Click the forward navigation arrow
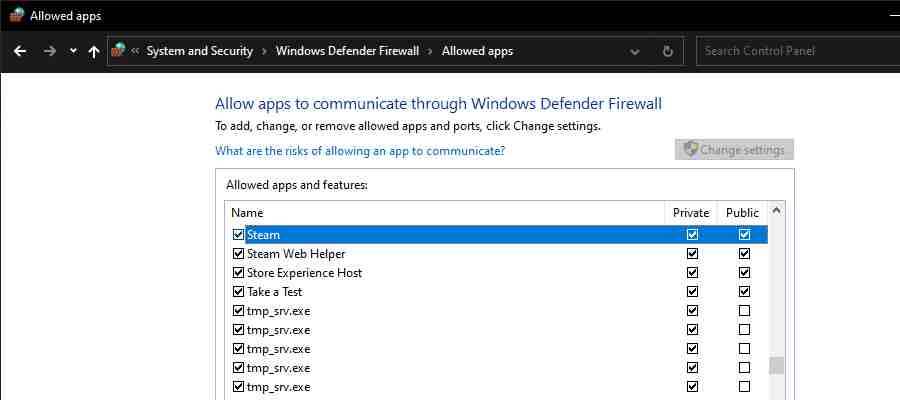This screenshot has width=900, height=400. coord(50,51)
